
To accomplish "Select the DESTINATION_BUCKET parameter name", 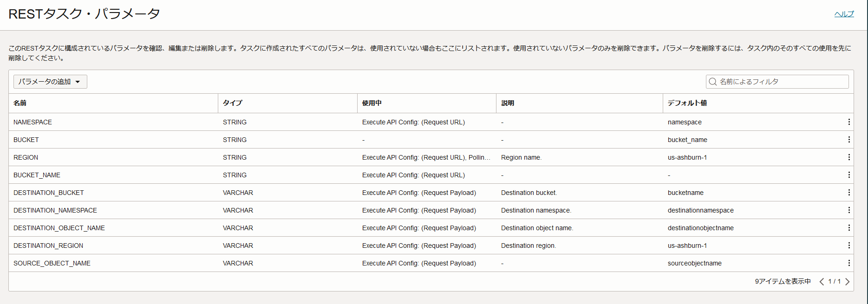I will click(49, 193).
